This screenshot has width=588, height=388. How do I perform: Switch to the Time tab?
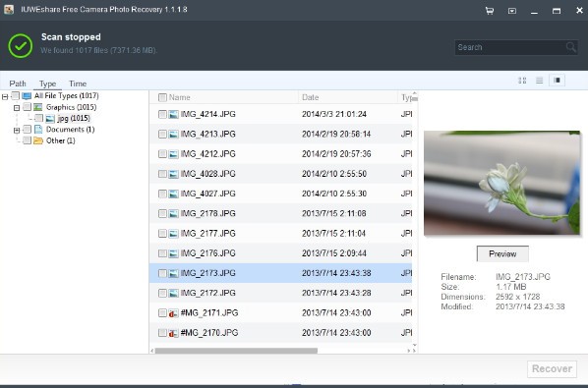[78, 83]
